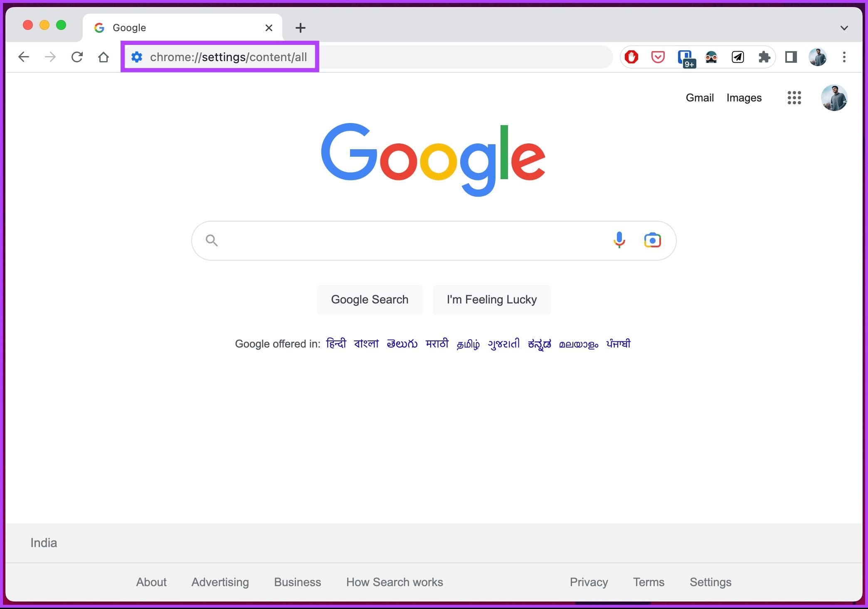
Task: Open the Privacy footer link
Action: point(589,582)
